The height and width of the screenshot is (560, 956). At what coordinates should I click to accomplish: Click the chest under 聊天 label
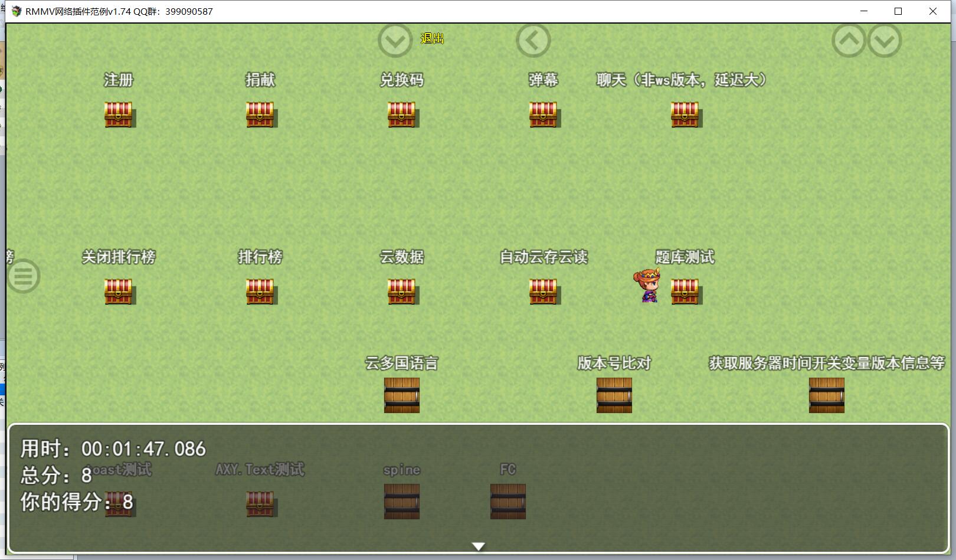(685, 114)
